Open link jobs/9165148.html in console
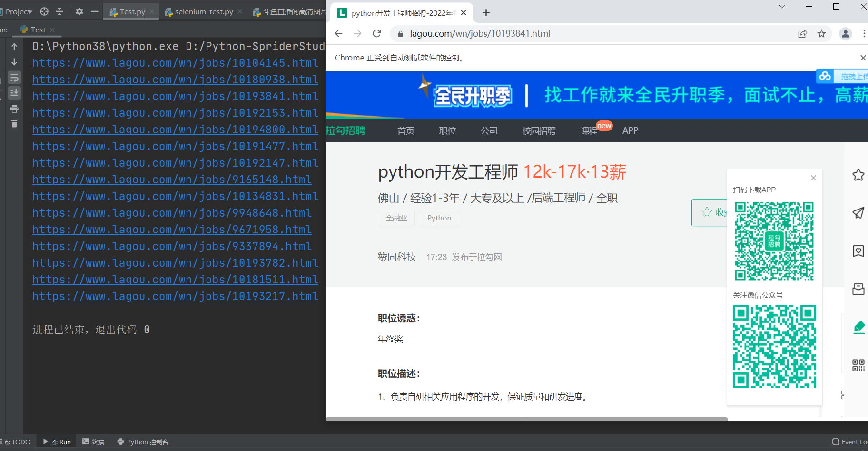 click(172, 180)
